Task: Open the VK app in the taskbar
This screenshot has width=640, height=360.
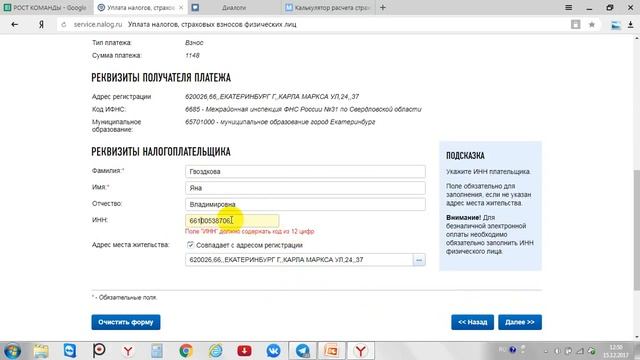Action: (273, 351)
